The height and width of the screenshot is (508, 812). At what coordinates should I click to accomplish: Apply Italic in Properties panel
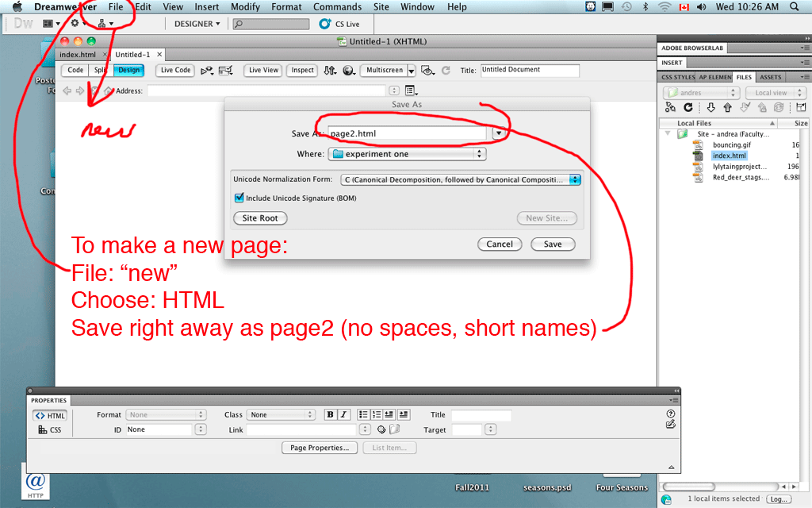343,414
